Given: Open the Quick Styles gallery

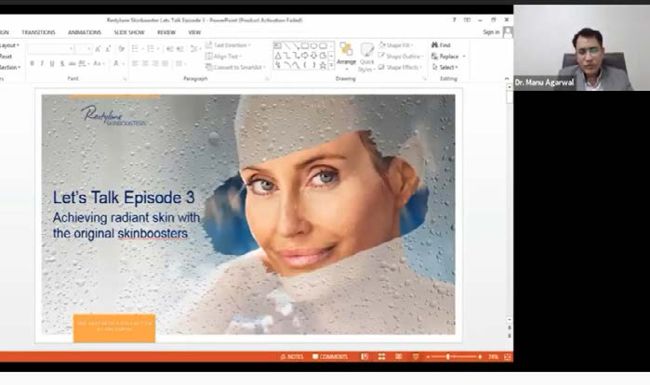Looking at the screenshot, I should tap(366, 57).
